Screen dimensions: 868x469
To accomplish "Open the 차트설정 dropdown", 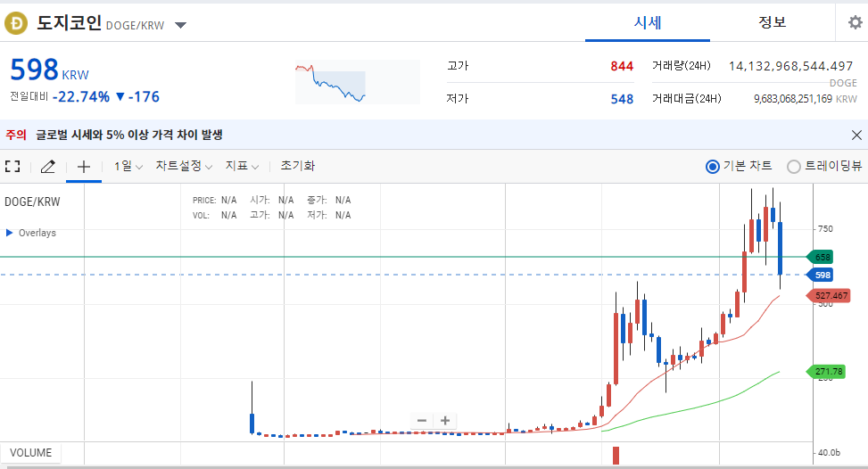I will 184,166.
